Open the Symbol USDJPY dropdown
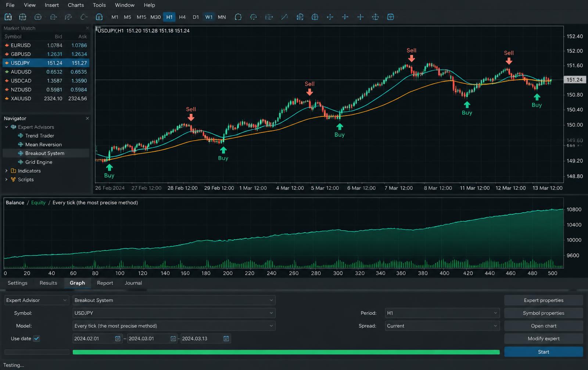 pos(174,313)
